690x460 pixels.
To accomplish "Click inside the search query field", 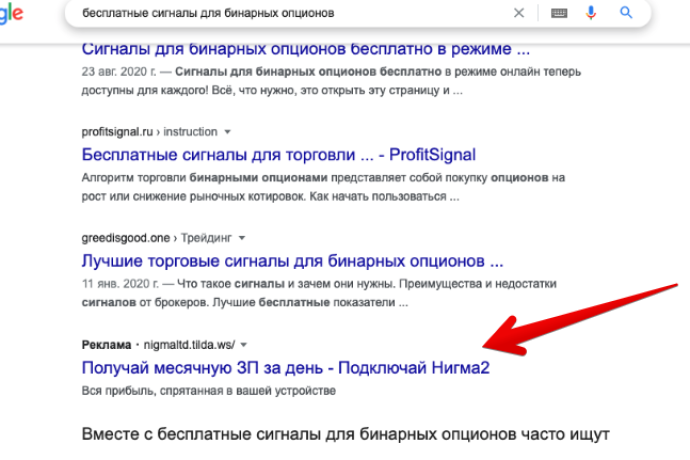I will [x=290, y=13].
